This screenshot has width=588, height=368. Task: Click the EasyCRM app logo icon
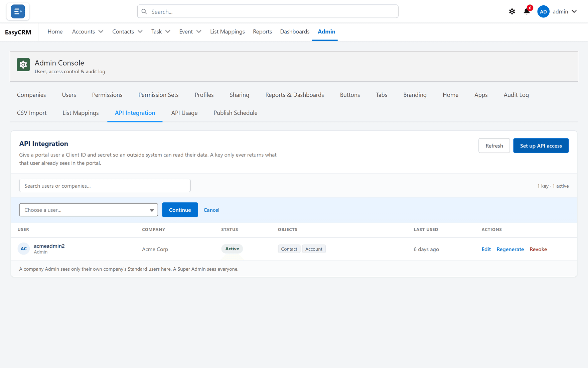click(18, 11)
